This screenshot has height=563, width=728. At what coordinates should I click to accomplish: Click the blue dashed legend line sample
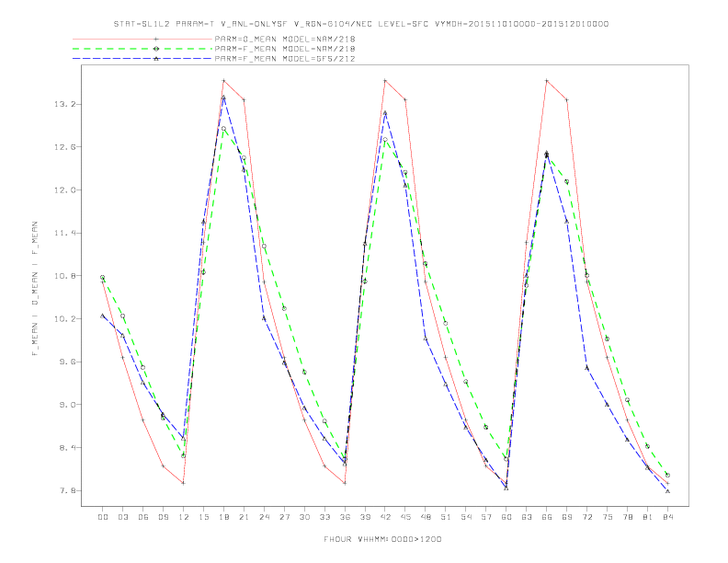coord(142,59)
